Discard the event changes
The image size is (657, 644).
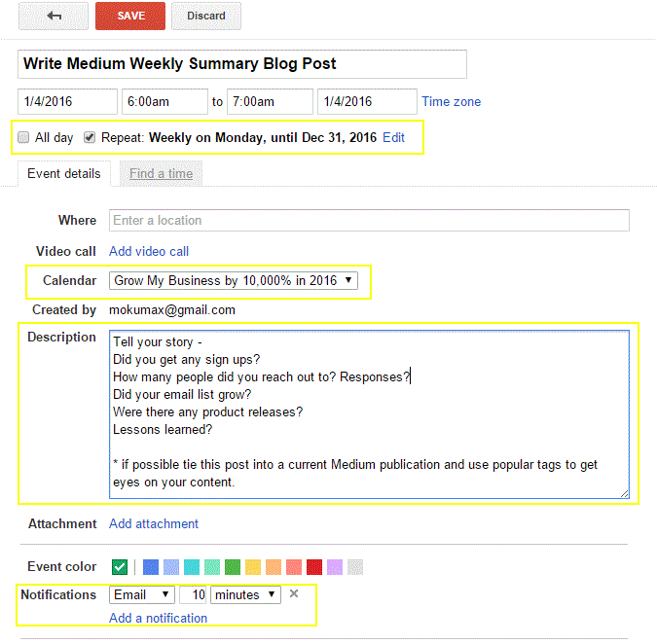pyautogui.click(x=206, y=16)
